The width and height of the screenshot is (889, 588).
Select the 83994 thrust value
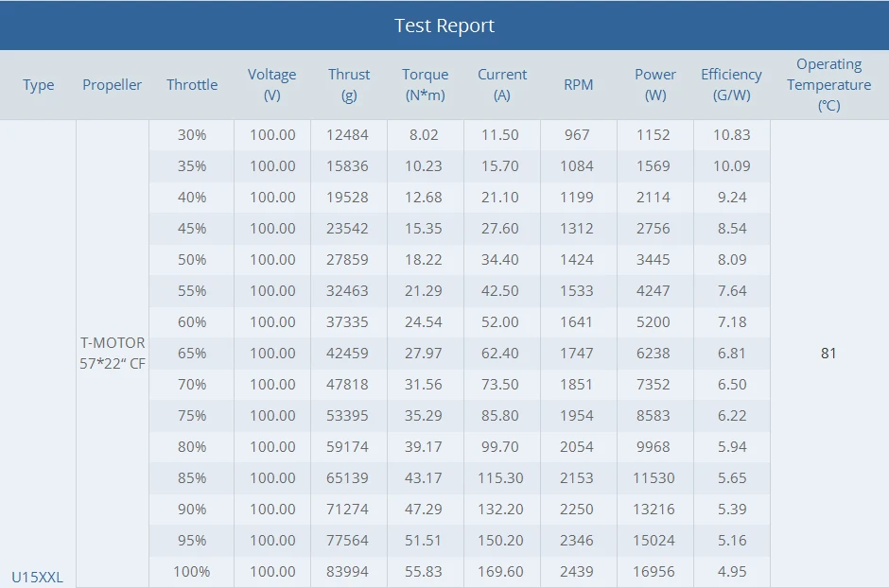349,572
